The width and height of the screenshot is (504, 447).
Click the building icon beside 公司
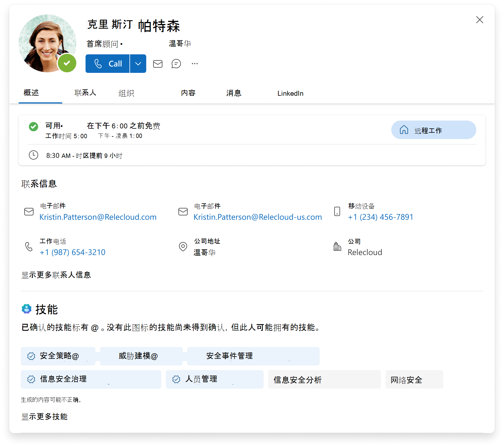[337, 246]
